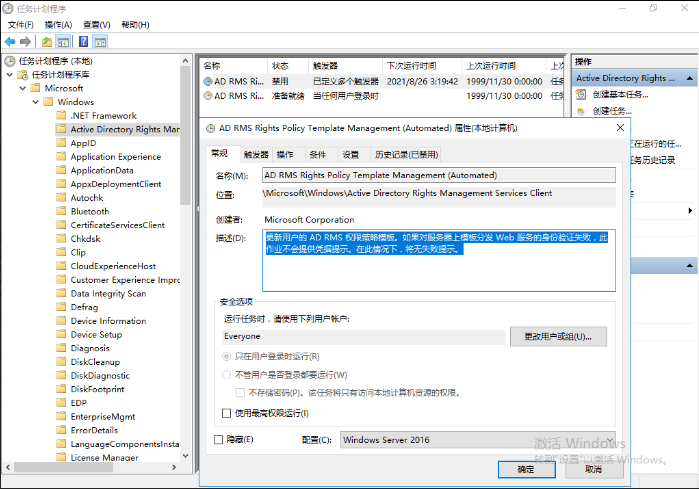The height and width of the screenshot is (489, 699).
Task: Toggle the console tree pane icon
Action: tap(63, 42)
